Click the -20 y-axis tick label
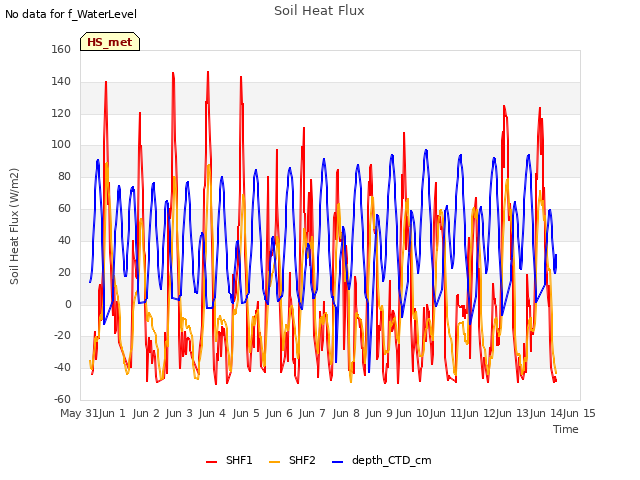640x480 pixels. pyautogui.click(x=62, y=336)
